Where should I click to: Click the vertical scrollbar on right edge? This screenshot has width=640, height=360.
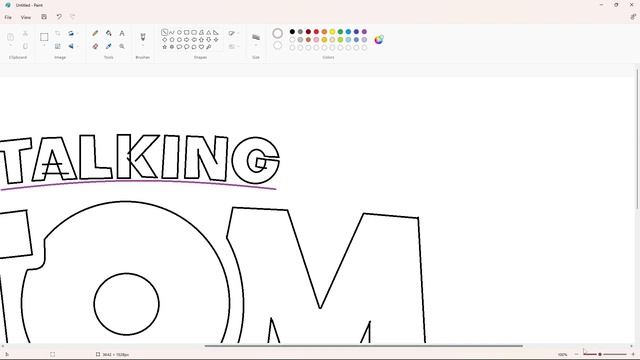click(637, 140)
